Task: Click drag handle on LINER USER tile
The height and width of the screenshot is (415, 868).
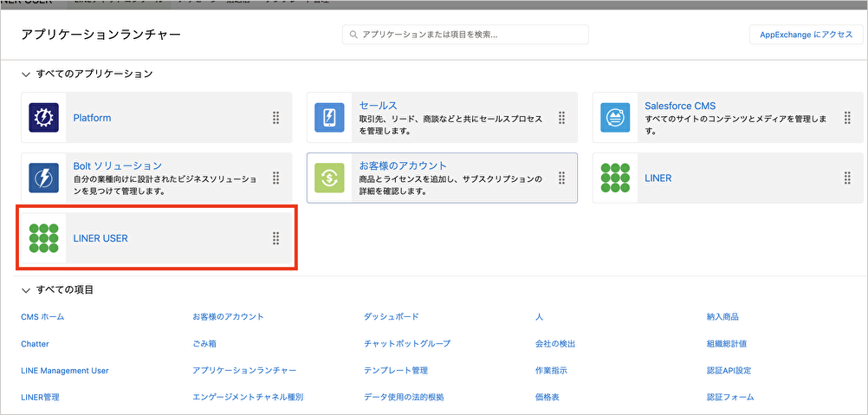Action: click(x=275, y=238)
